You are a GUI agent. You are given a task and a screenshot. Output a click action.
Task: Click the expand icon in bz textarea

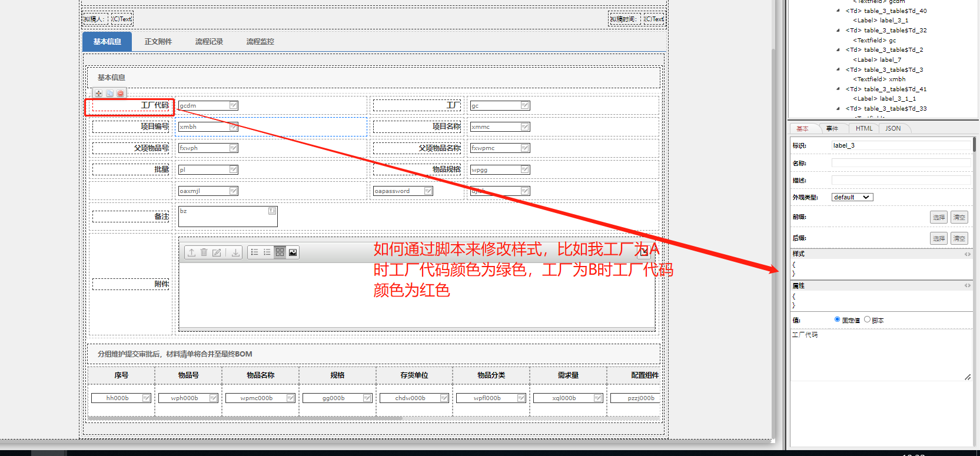click(272, 211)
